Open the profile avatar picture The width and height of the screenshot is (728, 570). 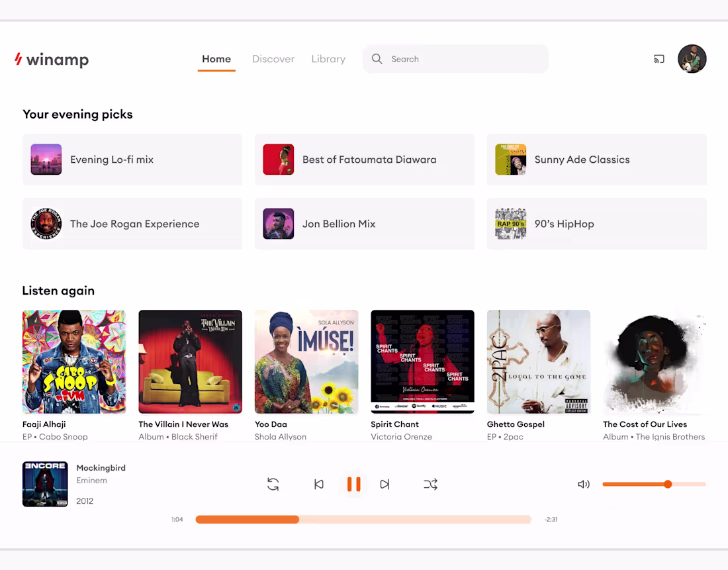coord(692,59)
